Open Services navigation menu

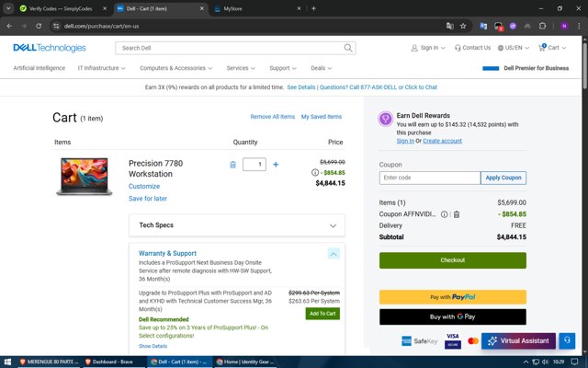coord(241,68)
